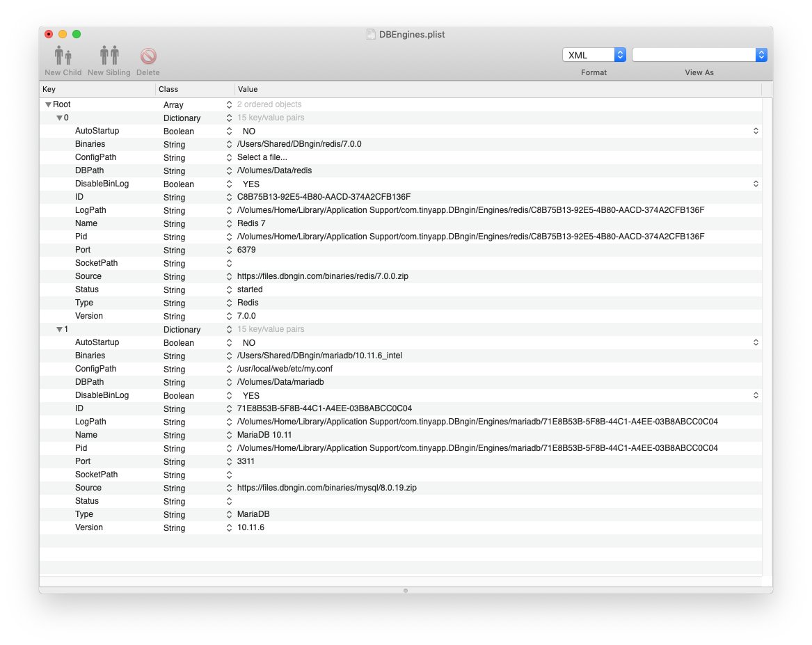
Task: Select the Status key in MariaDB entry
Action: tap(87, 501)
